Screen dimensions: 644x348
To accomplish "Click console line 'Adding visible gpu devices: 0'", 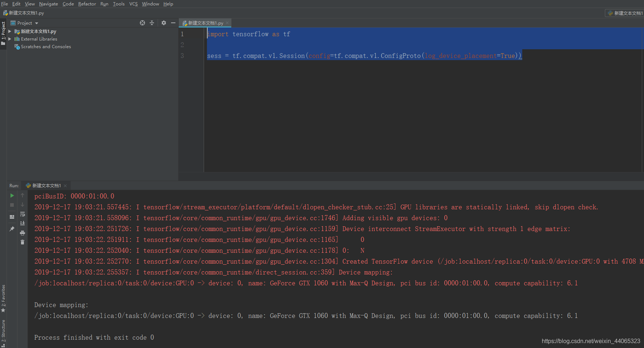I will point(241,218).
